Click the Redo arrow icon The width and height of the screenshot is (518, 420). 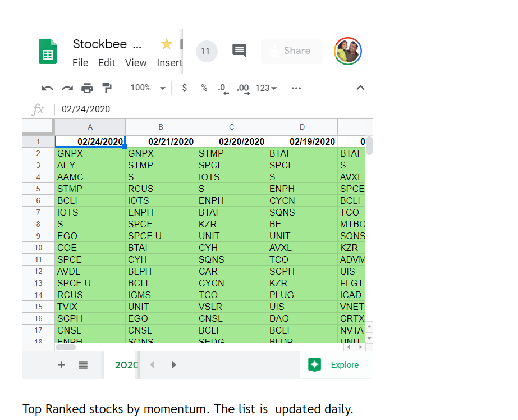pyautogui.click(x=67, y=88)
